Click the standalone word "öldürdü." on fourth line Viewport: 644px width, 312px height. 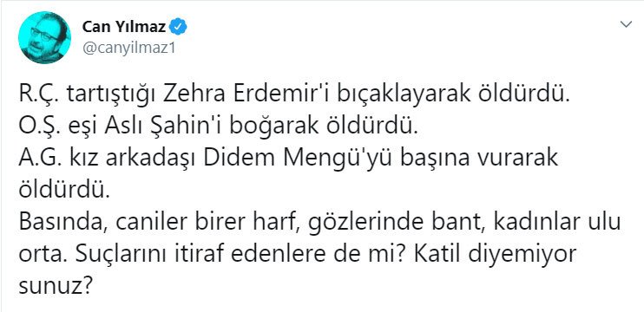(65, 190)
